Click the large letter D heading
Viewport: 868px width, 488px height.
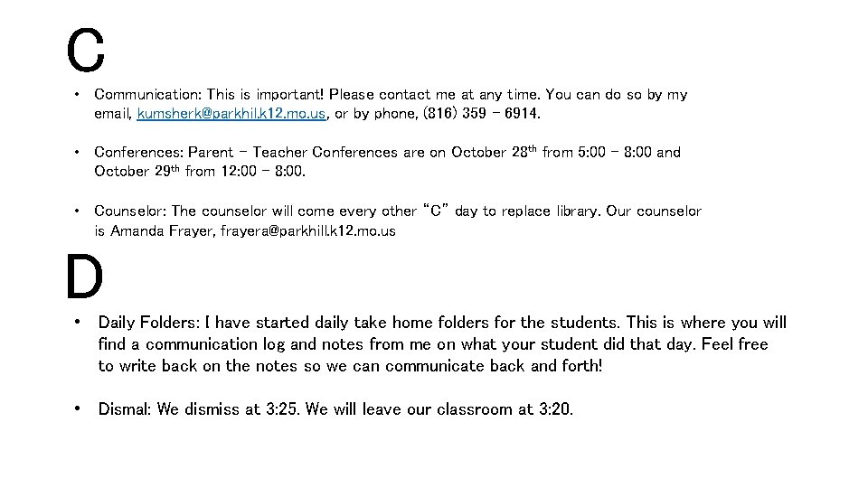(84, 278)
